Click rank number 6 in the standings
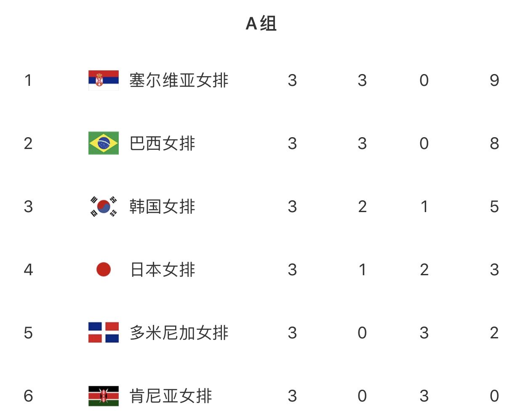 28,396
